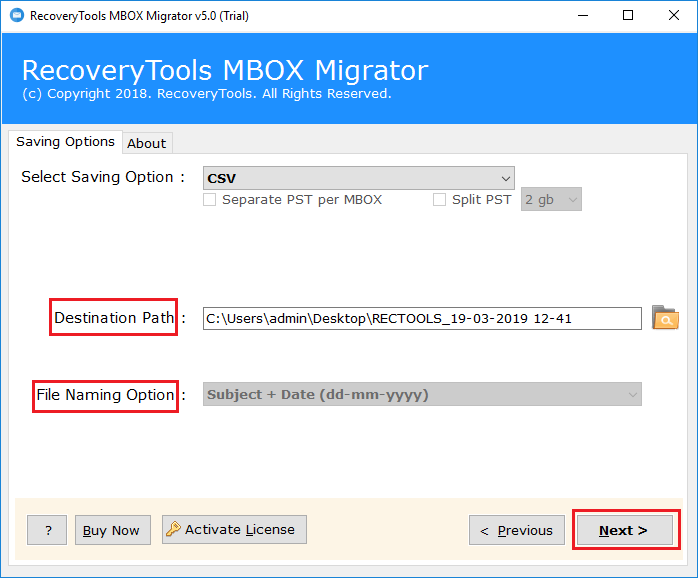Toggle the Split PST checkbox
The width and height of the screenshot is (698, 578).
click(439, 199)
